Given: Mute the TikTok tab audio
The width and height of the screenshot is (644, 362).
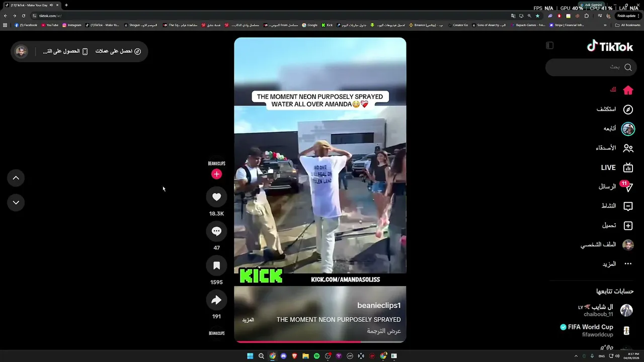Looking at the screenshot, I should pos(51,5).
